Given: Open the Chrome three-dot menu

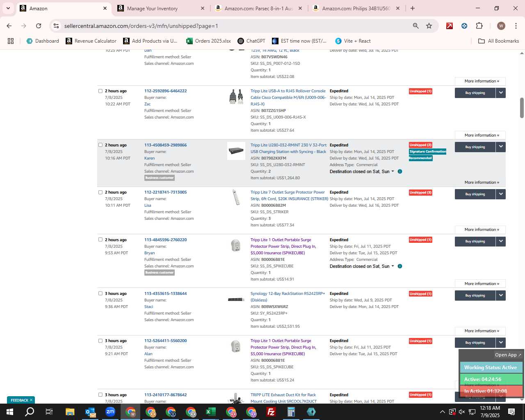Looking at the screenshot, I should tap(516, 26).
